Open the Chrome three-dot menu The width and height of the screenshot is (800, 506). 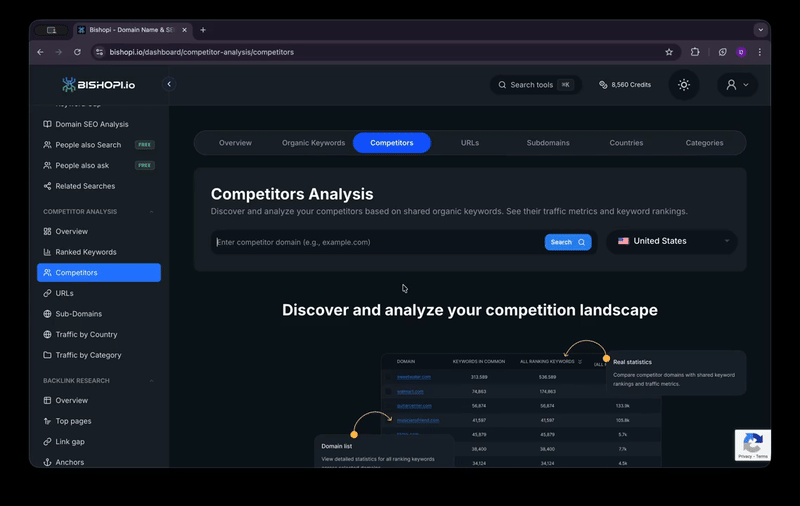click(x=760, y=52)
